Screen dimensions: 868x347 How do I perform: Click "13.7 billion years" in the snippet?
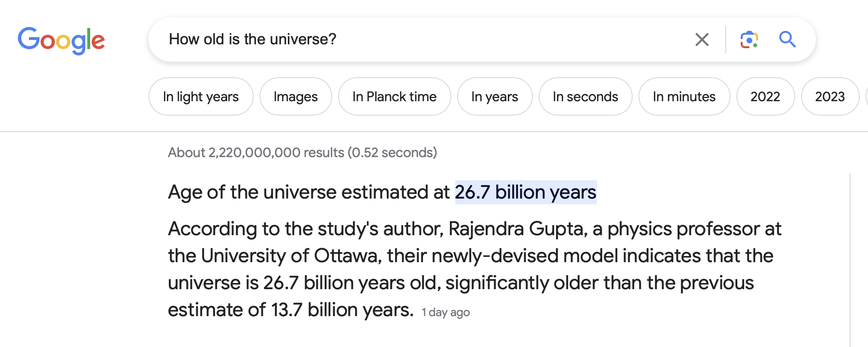pyautogui.click(x=342, y=310)
